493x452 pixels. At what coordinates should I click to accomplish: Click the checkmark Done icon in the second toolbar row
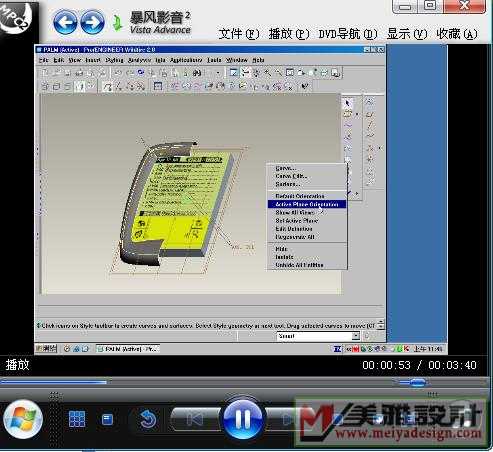click(305, 86)
